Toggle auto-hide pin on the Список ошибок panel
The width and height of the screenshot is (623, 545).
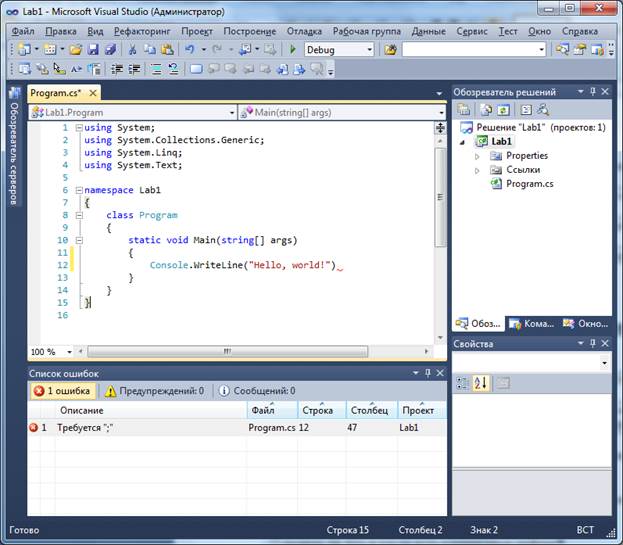point(428,373)
